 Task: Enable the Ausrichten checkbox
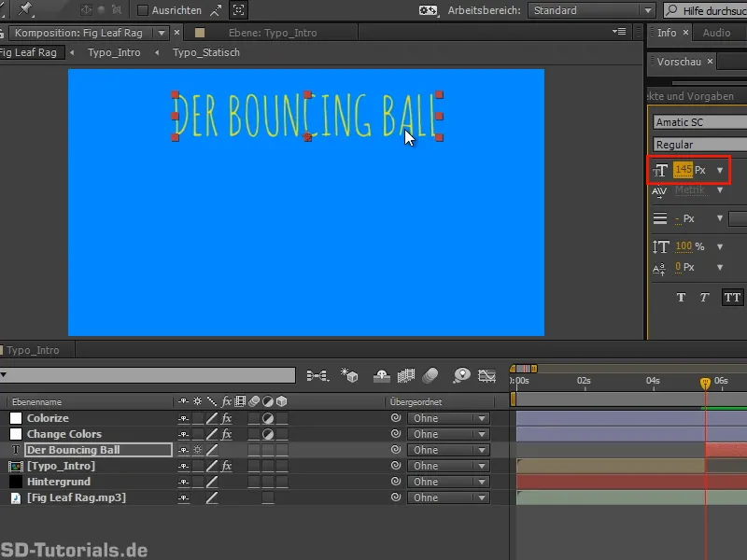(143, 10)
